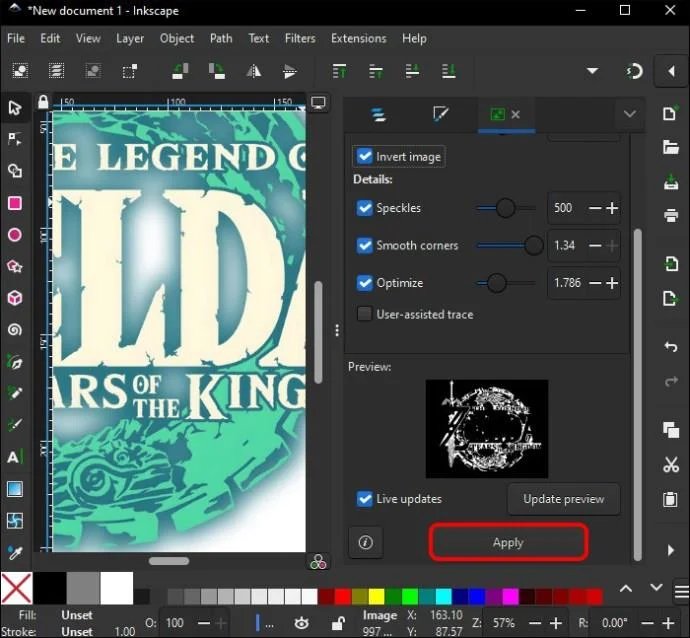Flip selection horizontally
This screenshot has width=690, height=638.
click(x=253, y=71)
